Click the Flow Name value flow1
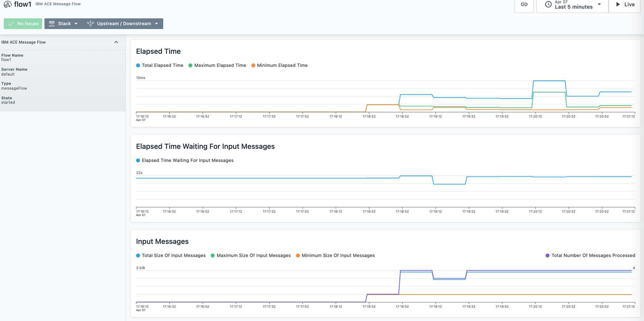 [6, 60]
